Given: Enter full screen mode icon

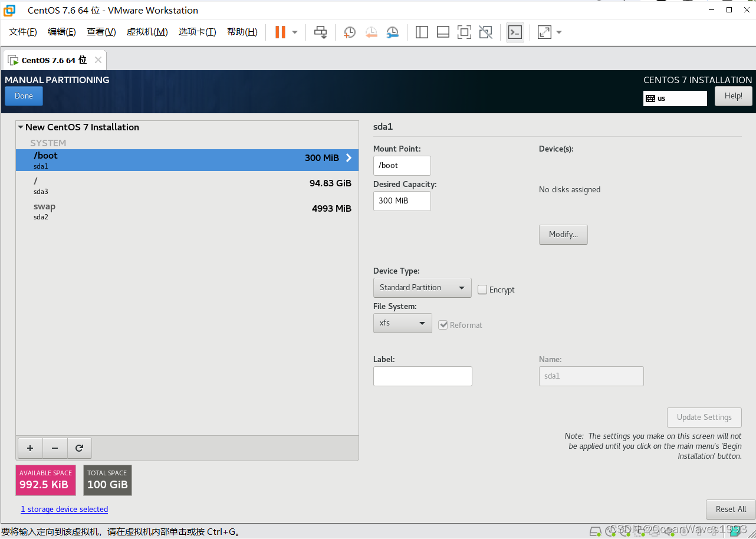Looking at the screenshot, I should pyautogui.click(x=464, y=32).
